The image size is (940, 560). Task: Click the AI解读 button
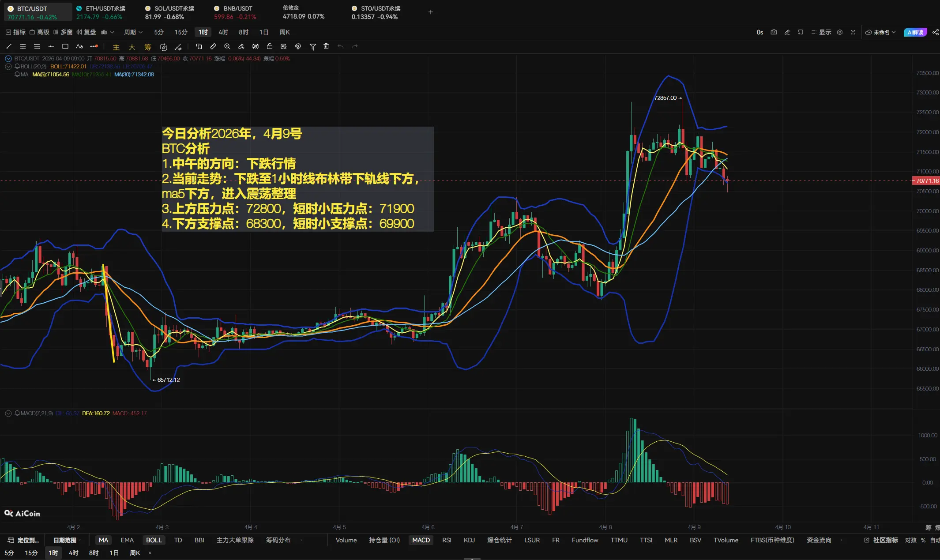915,32
